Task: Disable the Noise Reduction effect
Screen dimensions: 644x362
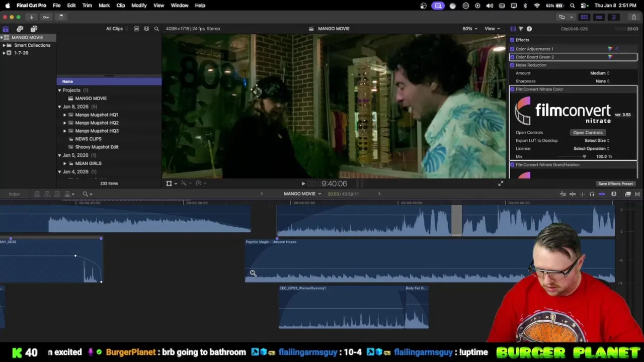Action: [x=512, y=65]
